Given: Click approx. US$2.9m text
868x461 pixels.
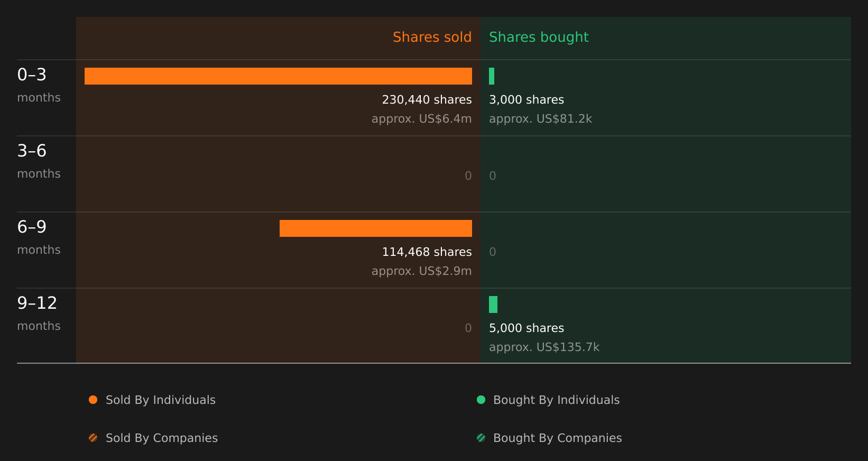Looking at the screenshot, I should [x=421, y=271].
